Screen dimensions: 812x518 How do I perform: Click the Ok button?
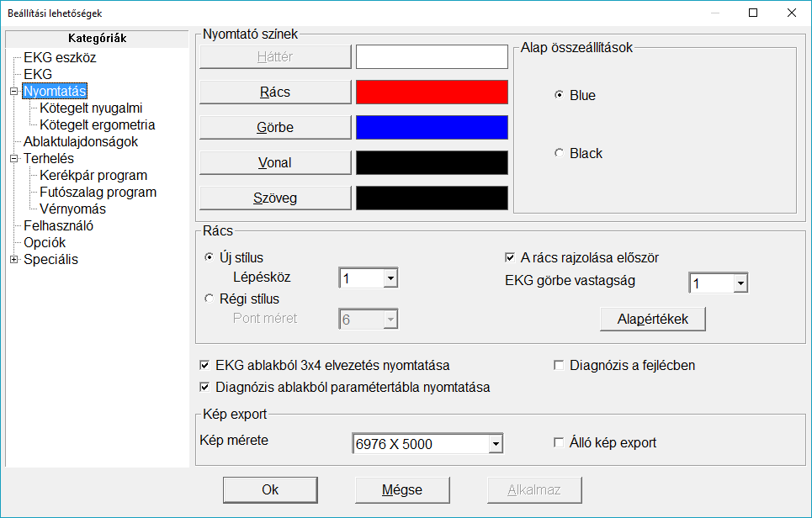[270, 490]
